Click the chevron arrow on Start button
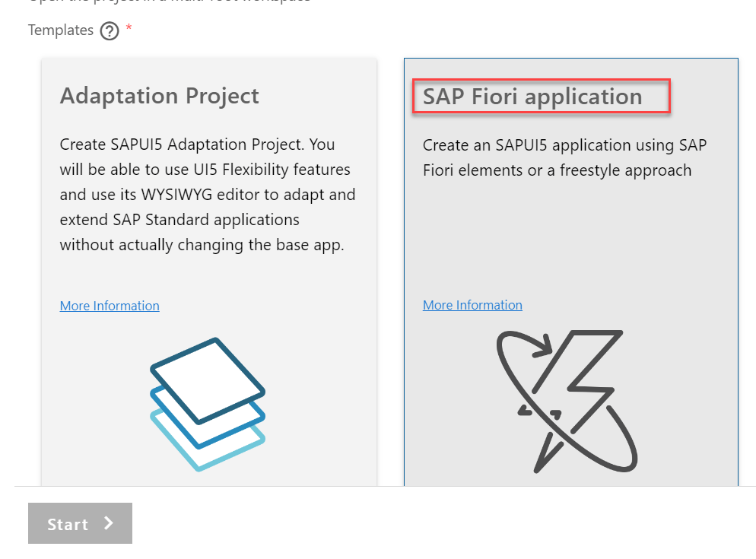This screenshot has height=559, width=756. [109, 523]
